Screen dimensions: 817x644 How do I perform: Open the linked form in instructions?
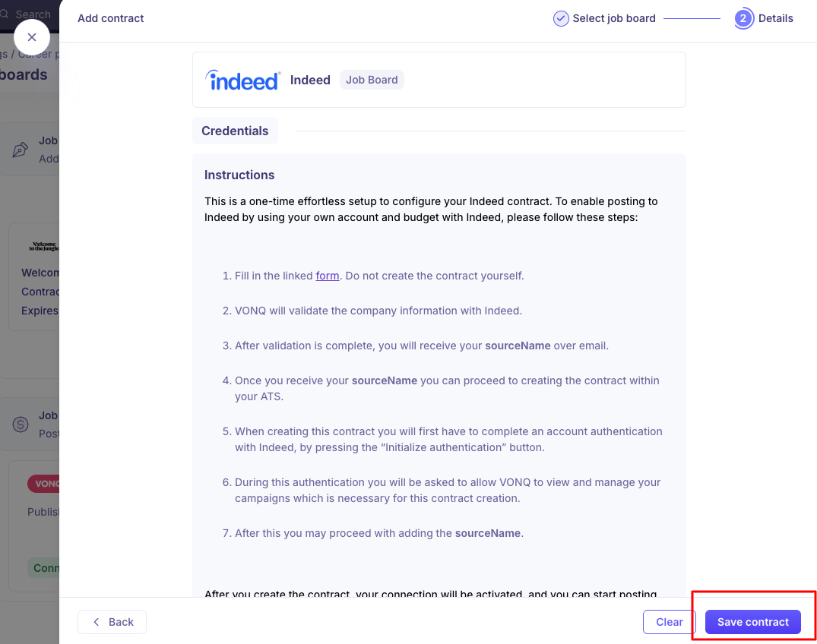point(328,276)
